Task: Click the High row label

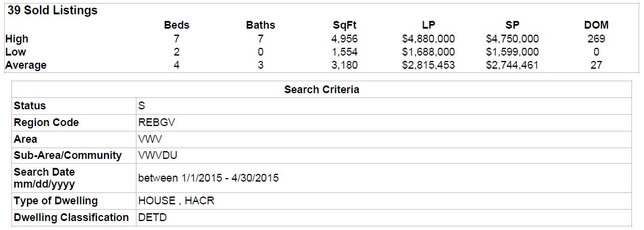Action: tap(17, 39)
